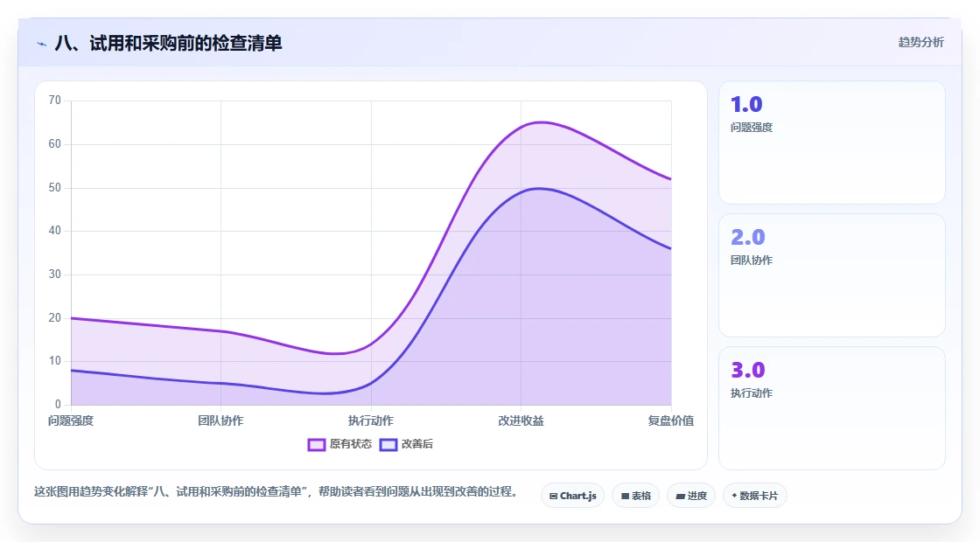The image size is (980, 542).
Task: Click the lightning icon beside the title
Action: 42,44
